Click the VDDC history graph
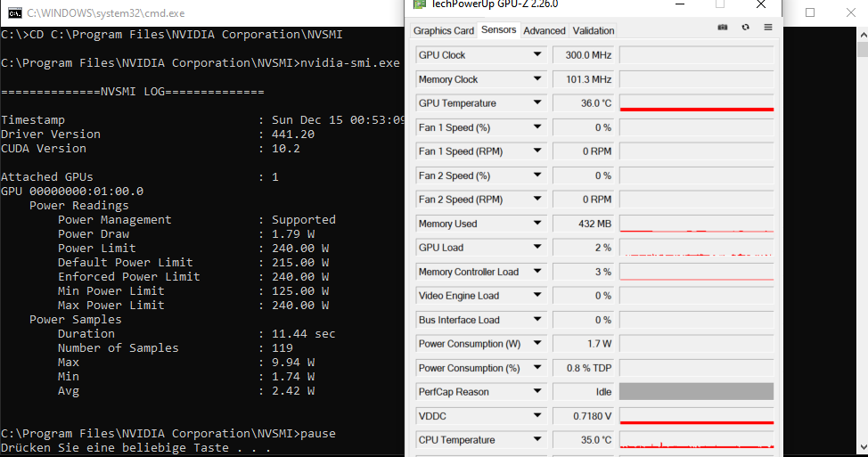Viewport: 868px width, 457px height. 696,416
